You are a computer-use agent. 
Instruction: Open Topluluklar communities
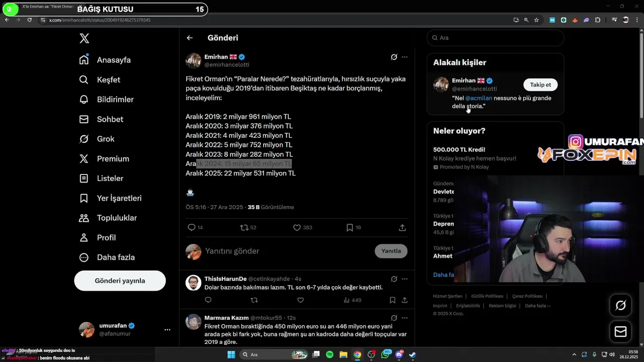coord(108,218)
